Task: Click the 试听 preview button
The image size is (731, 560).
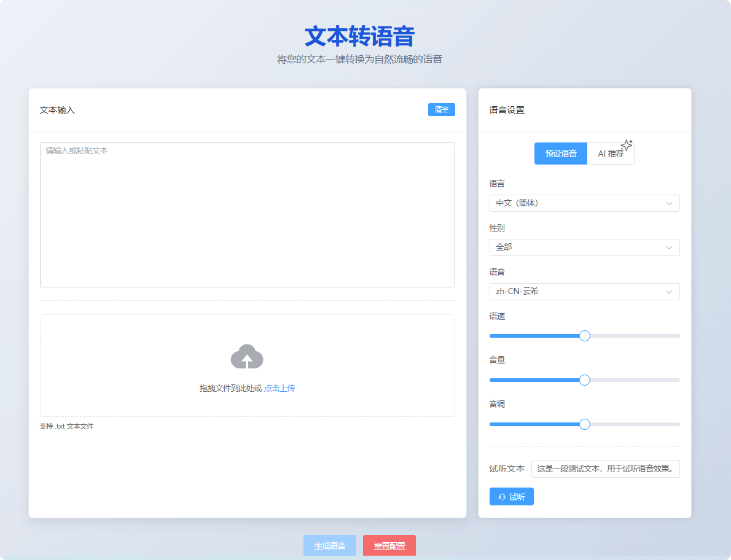Action: coord(512,496)
